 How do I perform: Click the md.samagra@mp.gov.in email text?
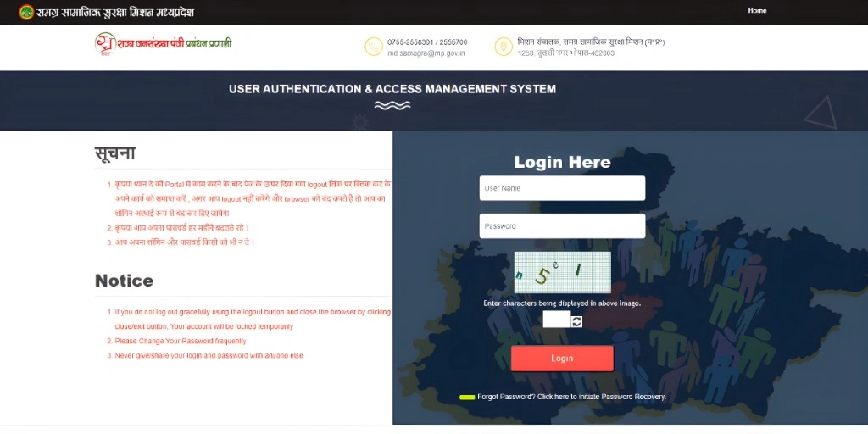pyautogui.click(x=426, y=53)
